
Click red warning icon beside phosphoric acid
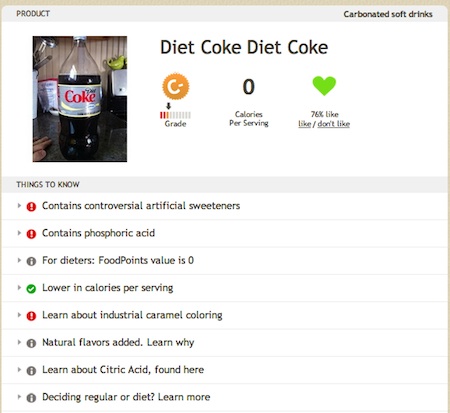31,234
